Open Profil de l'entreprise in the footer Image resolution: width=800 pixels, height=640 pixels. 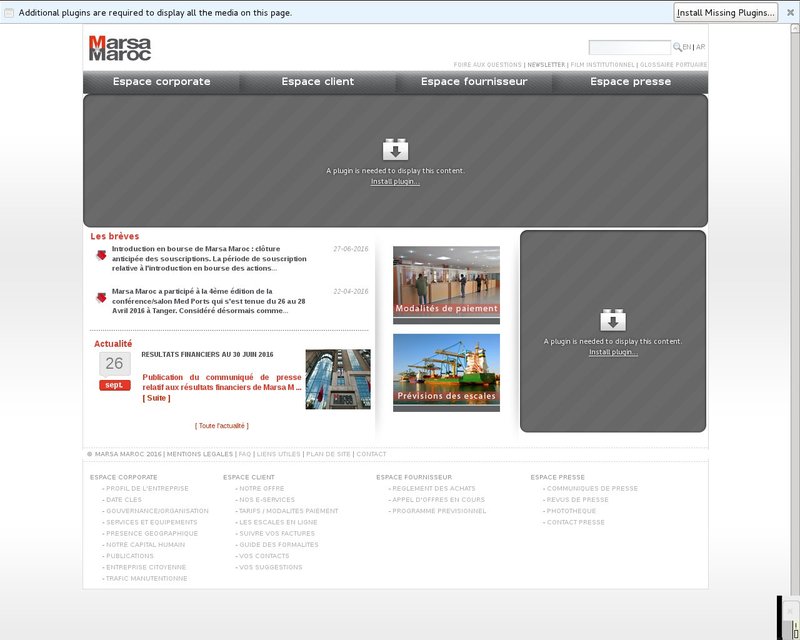pyautogui.click(x=147, y=488)
